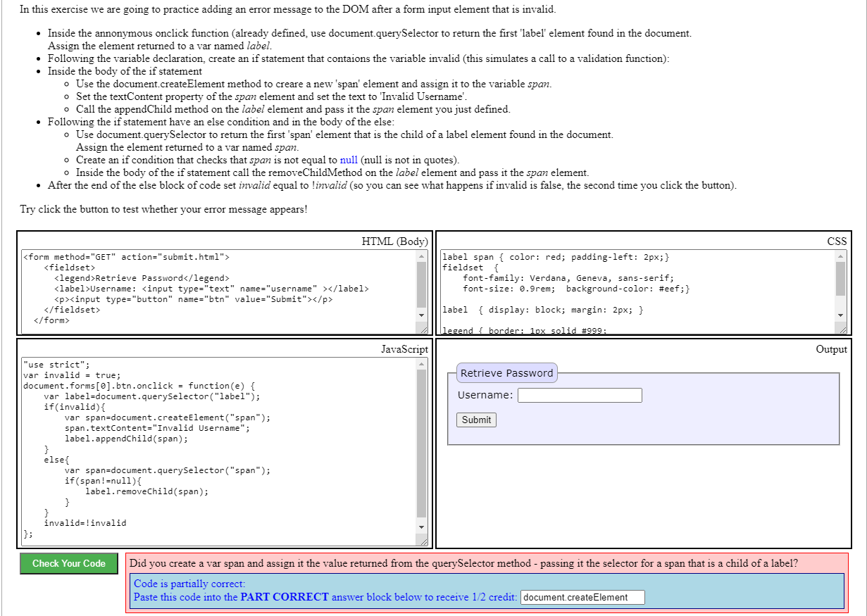
Task: Click the HTML (Body) editor scrollbar thumb
Action: 422,284
